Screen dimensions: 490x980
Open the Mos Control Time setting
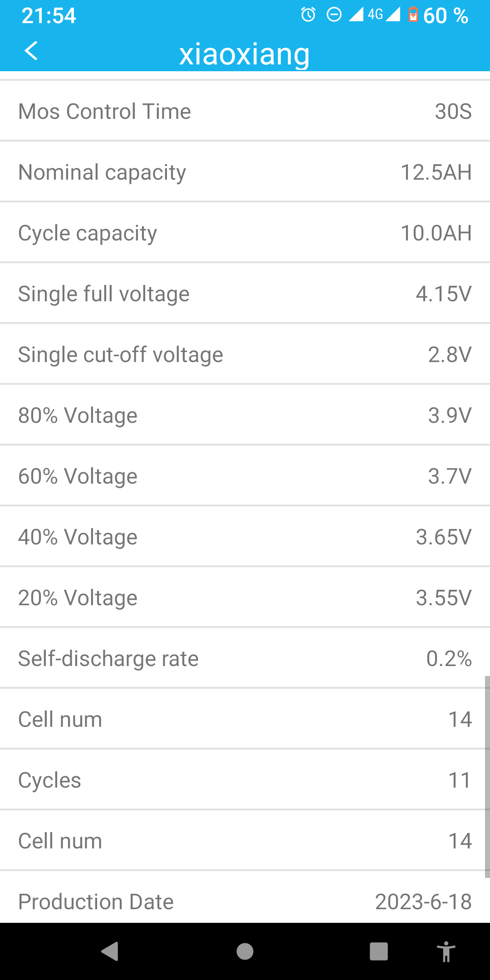245,112
